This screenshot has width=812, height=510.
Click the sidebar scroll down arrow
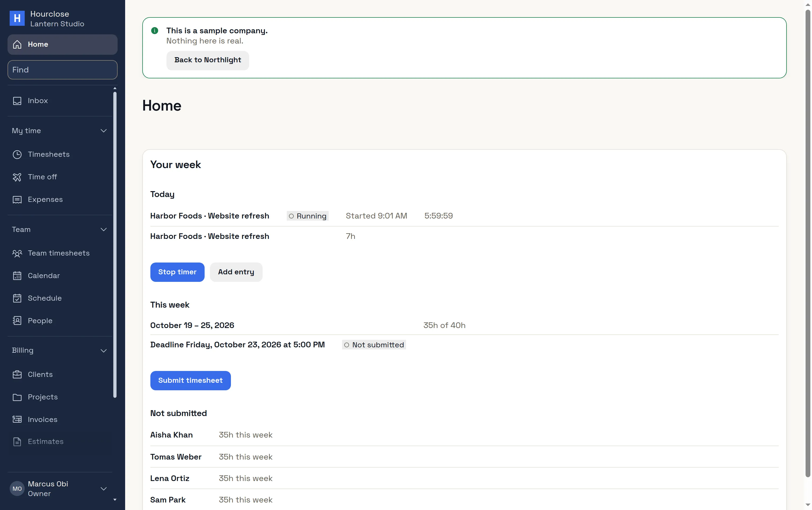(x=115, y=500)
